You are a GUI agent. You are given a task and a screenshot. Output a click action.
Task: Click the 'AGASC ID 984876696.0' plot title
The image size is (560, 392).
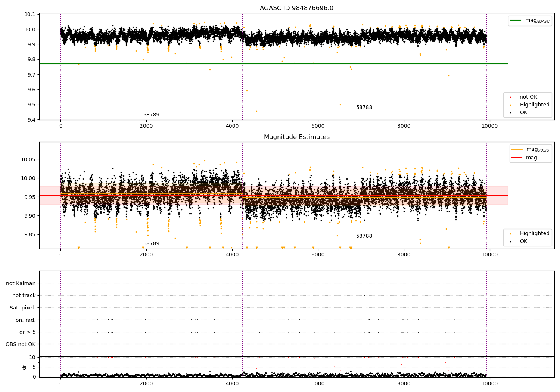tap(296, 8)
